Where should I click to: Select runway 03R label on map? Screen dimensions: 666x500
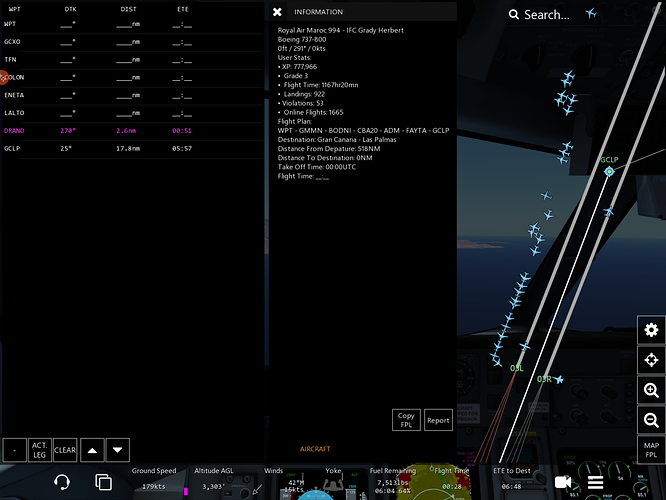point(544,379)
